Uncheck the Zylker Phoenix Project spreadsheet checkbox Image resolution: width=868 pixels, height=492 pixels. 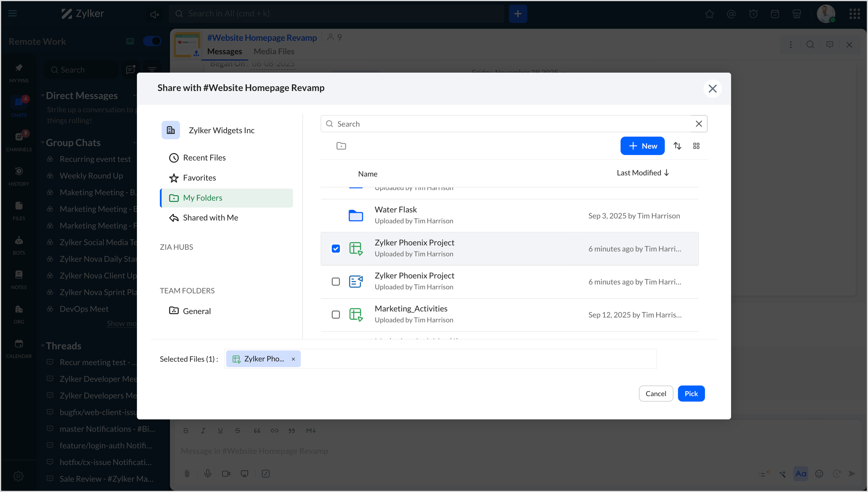[x=336, y=249]
